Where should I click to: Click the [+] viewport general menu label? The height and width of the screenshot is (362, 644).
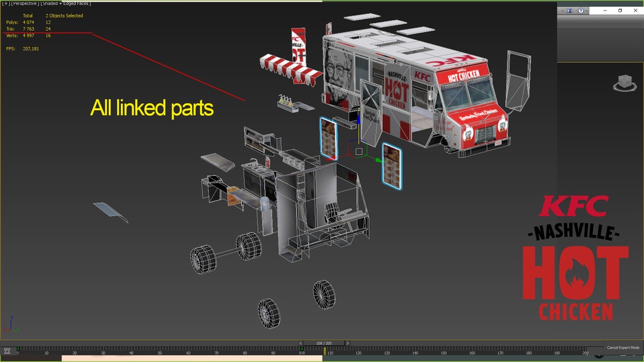(5, 4)
